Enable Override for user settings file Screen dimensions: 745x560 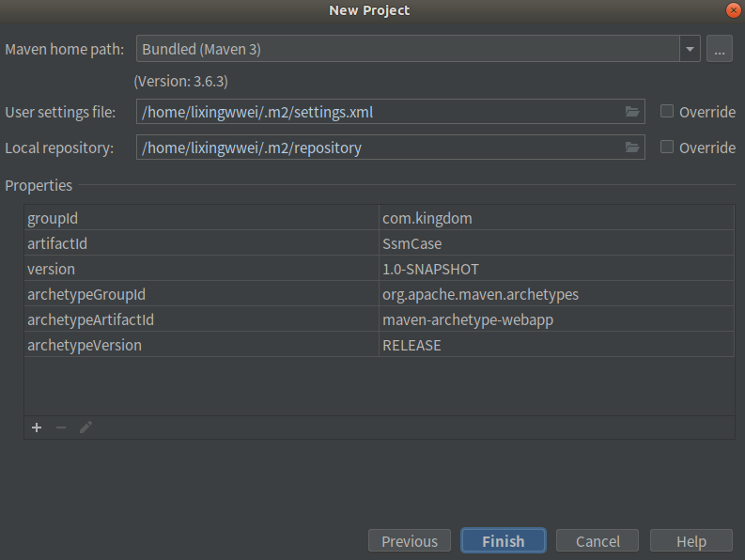(667, 111)
